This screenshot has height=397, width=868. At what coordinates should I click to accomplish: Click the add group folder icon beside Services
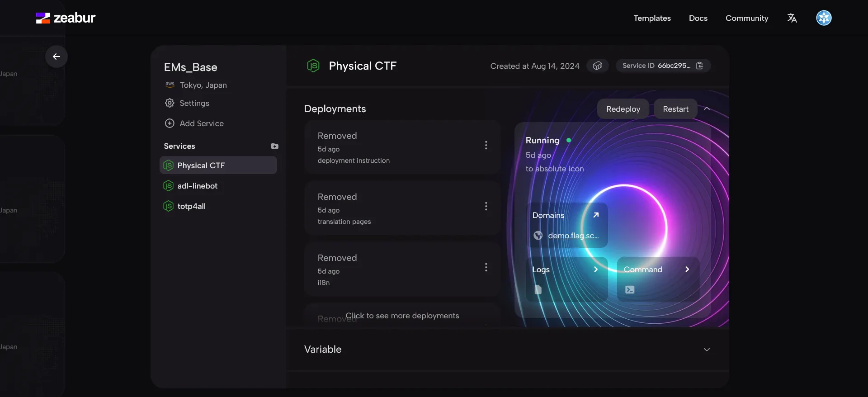pos(274,146)
